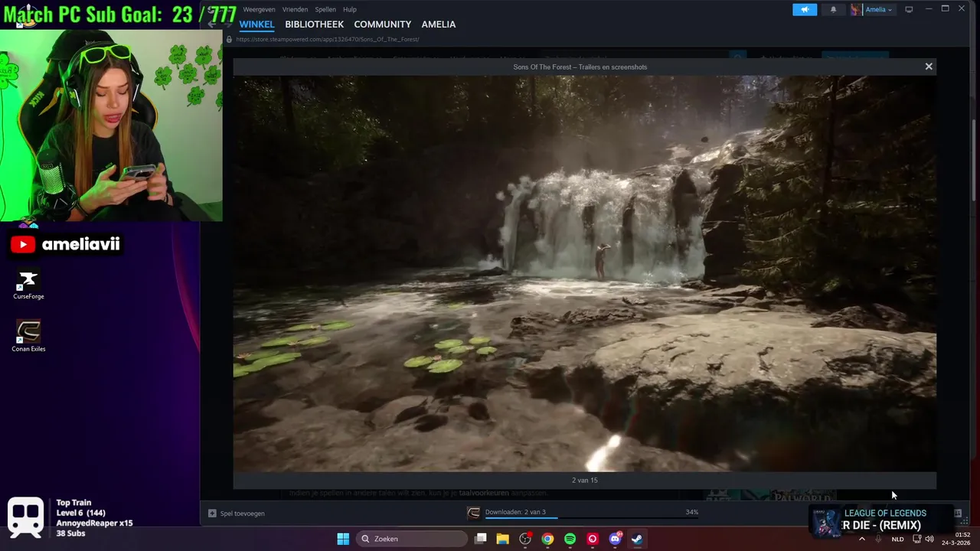Open Steam notifications bell

(833, 9)
